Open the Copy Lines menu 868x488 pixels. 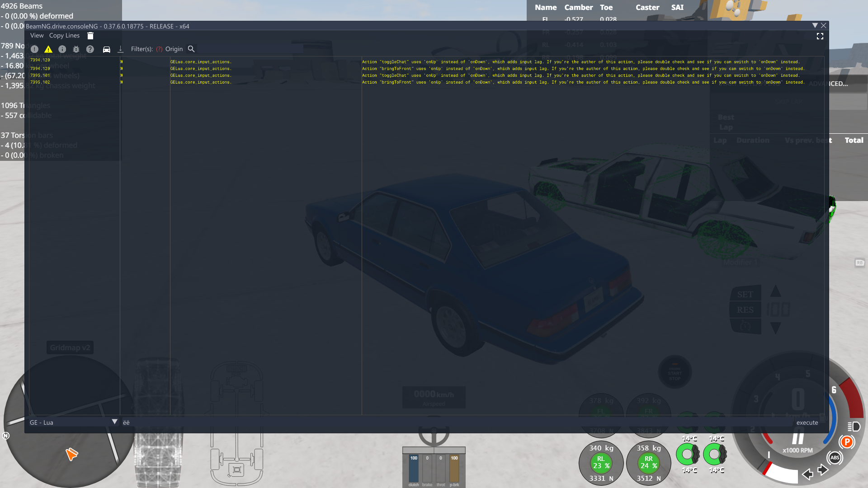tap(64, 36)
